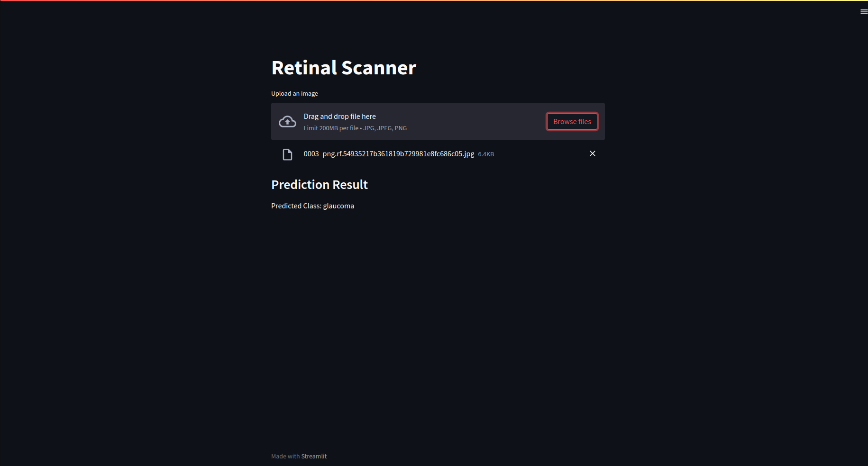The width and height of the screenshot is (868, 466).
Task: Click the Prediction Result heading
Action: [320, 185]
